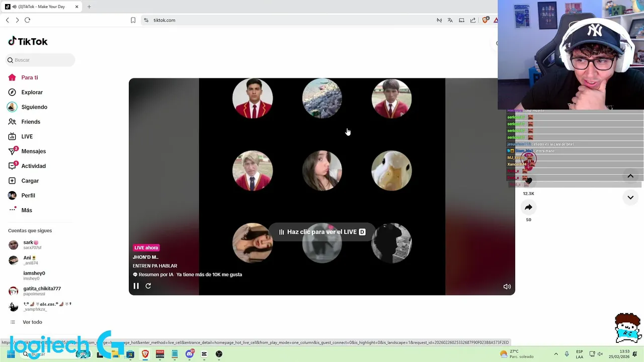Reload the LIVE preview with refresh icon

tap(148, 286)
